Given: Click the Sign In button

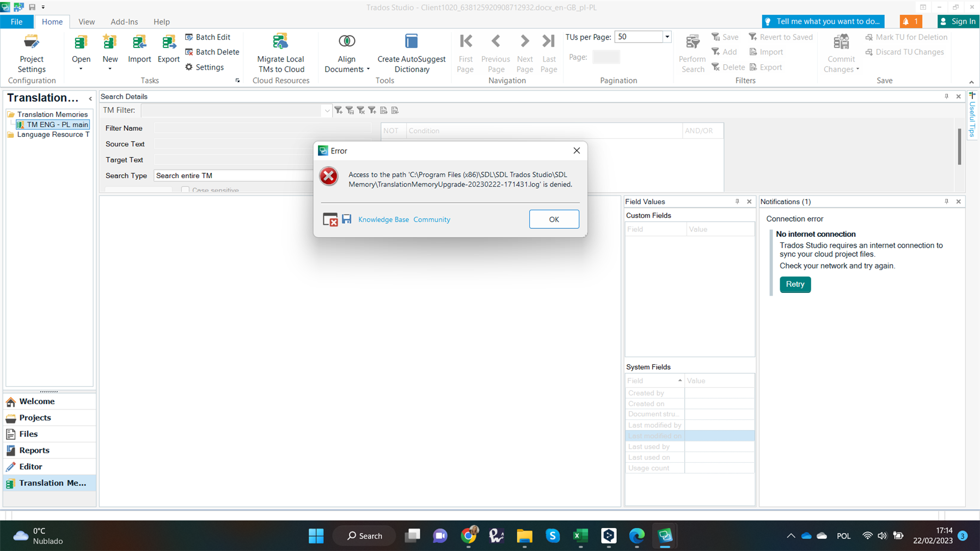Looking at the screenshot, I should tap(958, 21).
